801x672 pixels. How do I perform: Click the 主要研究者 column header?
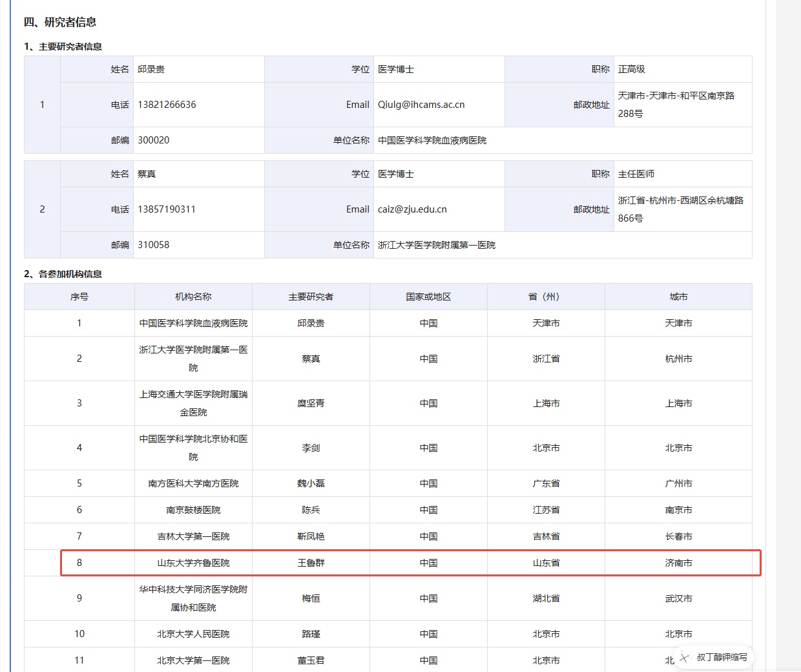click(311, 297)
